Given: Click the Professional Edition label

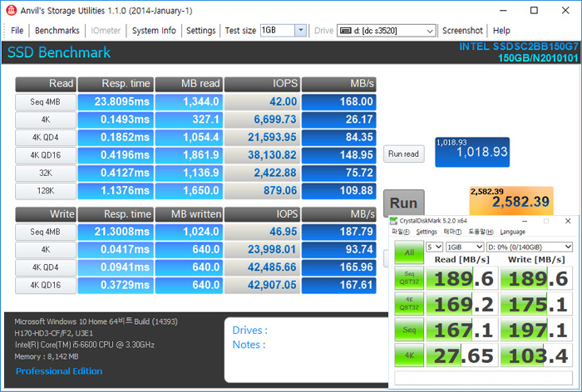Looking at the screenshot, I should (59, 371).
